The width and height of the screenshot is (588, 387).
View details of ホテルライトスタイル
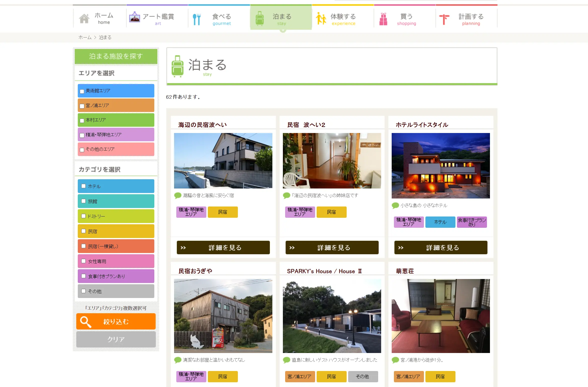pyautogui.click(x=440, y=247)
